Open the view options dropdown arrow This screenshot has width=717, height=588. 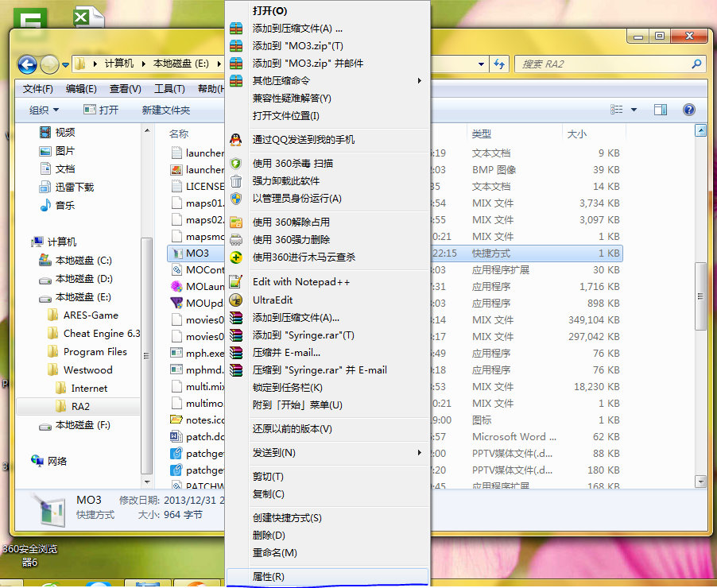pyautogui.click(x=634, y=110)
